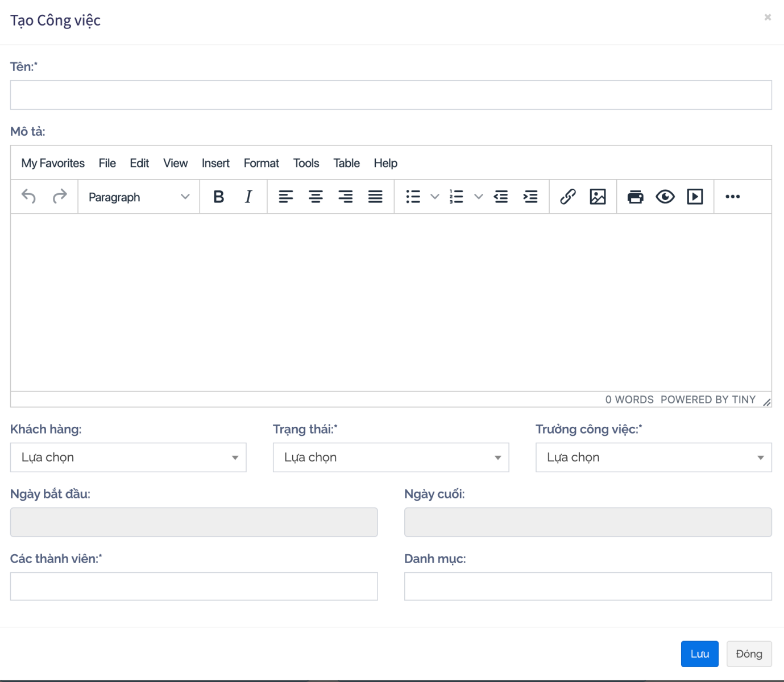Image resolution: width=784 pixels, height=682 pixels.
Task: Toggle italic text formatting
Action: click(x=248, y=197)
